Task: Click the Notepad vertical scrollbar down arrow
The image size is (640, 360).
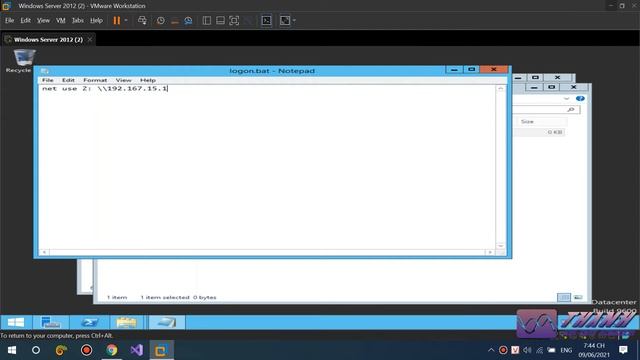Action: coord(500,246)
